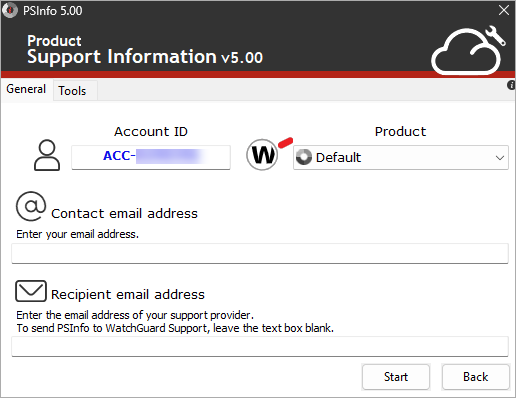The width and height of the screenshot is (516, 398).
Task: Click the info icon near the tab bar
Action: (x=511, y=85)
